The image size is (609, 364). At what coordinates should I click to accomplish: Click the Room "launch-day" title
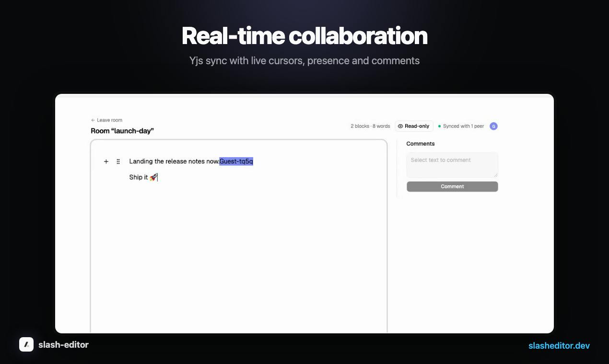tap(122, 131)
